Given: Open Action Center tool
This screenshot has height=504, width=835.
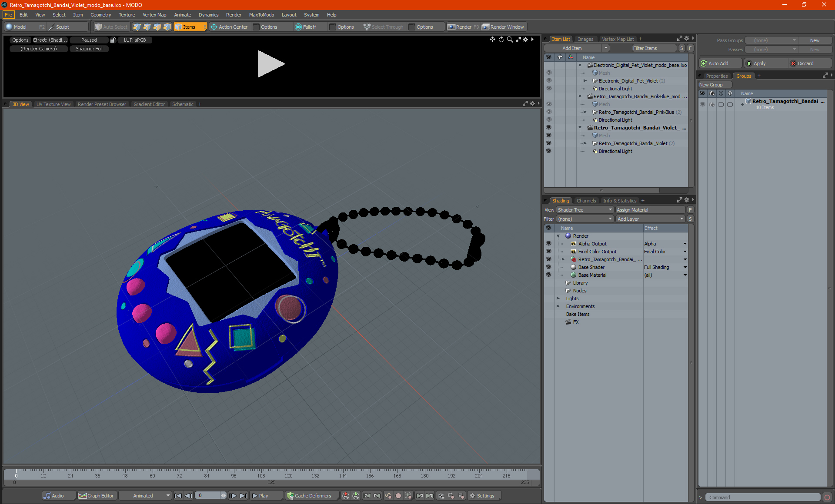Looking at the screenshot, I should click(x=229, y=27).
